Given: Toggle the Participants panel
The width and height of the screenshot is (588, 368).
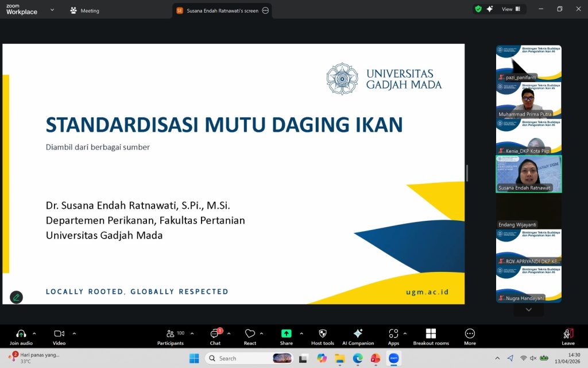Looking at the screenshot, I should tap(170, 334).
